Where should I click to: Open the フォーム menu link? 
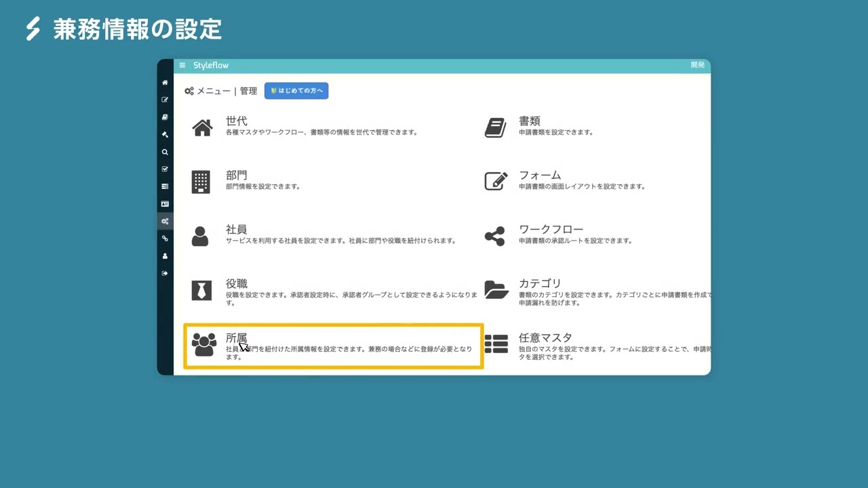[x=540, y=176]
